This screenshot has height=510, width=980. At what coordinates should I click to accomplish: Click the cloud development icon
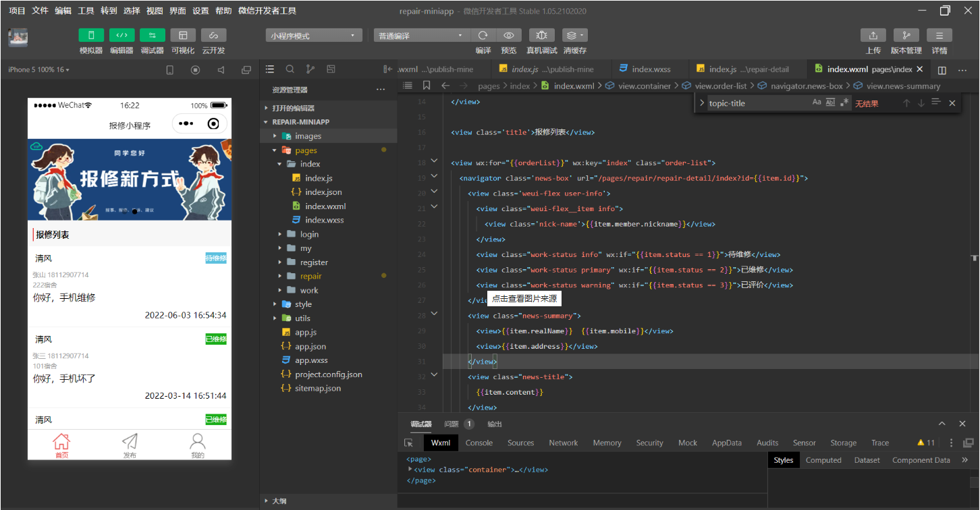[213, 36]
